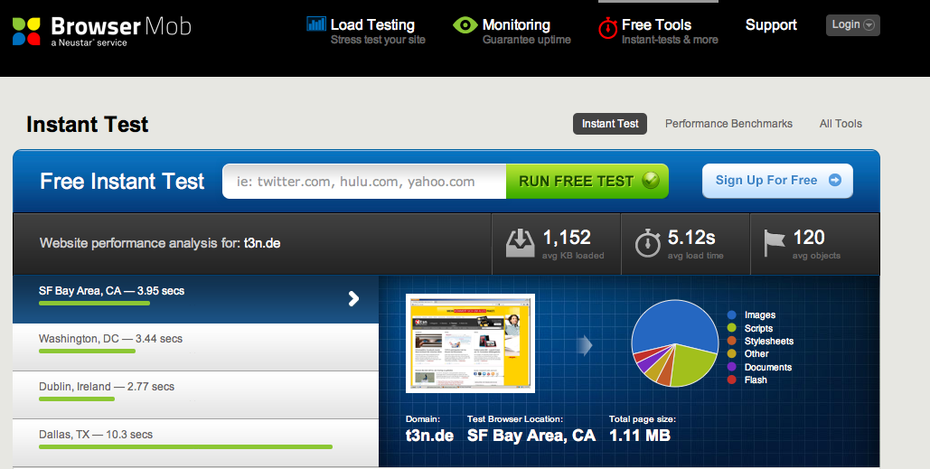This screenshot has height=469, width=930.
Task: Switch to the Performance Benchmarks tab
Action: [x=728, y=124]
